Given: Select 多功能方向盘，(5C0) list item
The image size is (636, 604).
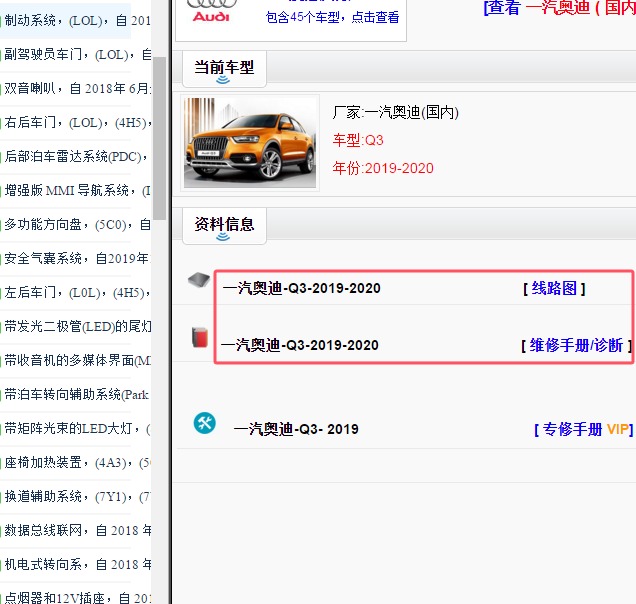Looking at the screenshot, I should [x=76, y=224].
